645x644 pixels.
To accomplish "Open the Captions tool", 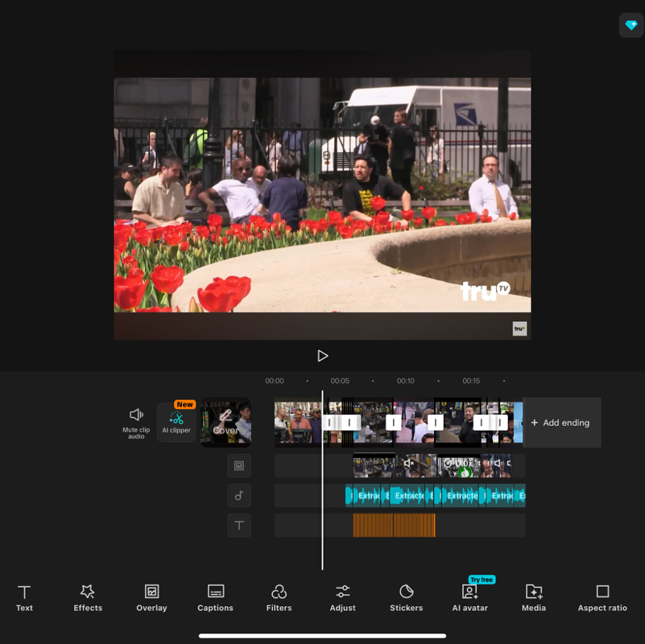I will click(215, 597).
